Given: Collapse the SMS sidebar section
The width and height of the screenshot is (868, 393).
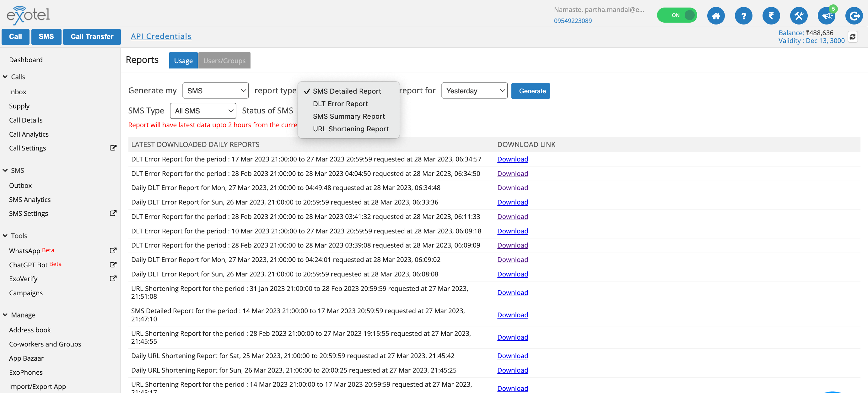Looking at the screenshot, I should pyautogui.click(x=5, y=170).
